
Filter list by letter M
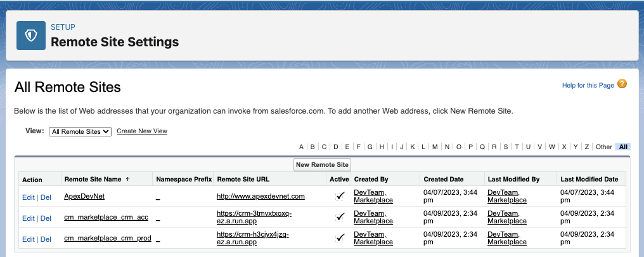[435, 147]
